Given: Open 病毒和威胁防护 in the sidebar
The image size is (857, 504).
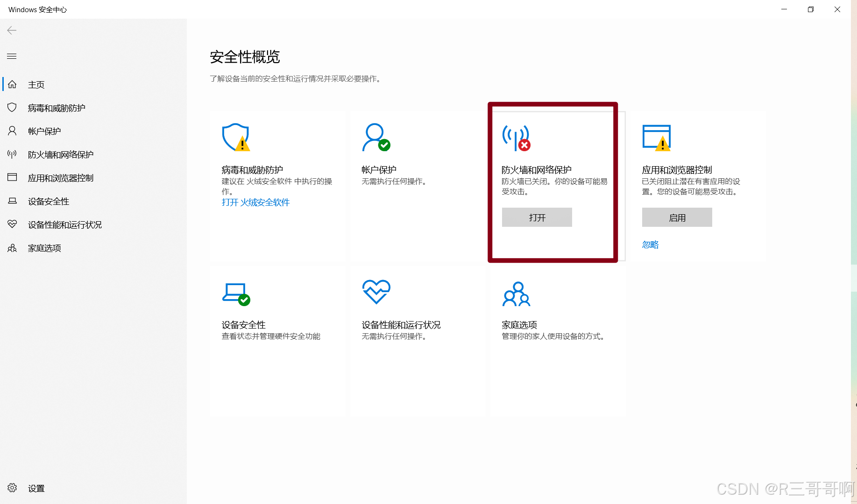Looking at the screenshot, I should [x=57, y=108].
